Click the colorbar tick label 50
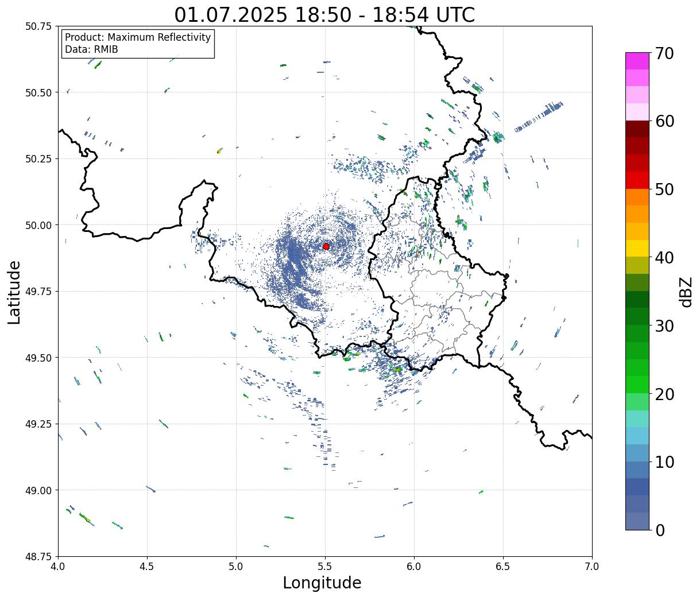The width and height of the screenshot is (700, 597). click(x=663, y=189)
